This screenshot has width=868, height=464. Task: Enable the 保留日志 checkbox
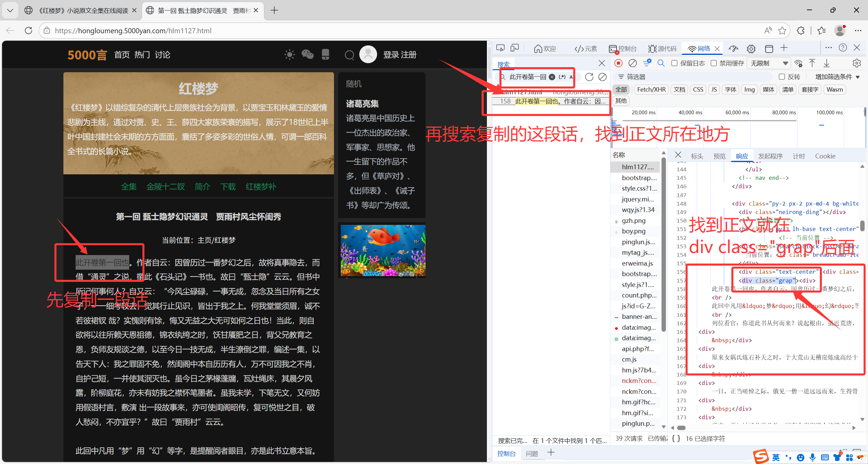click(674, 63)
